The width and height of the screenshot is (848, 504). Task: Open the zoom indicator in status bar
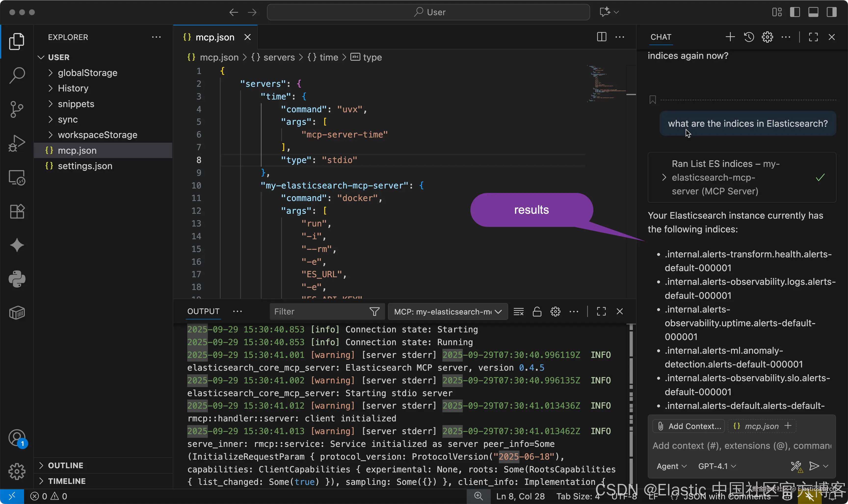[478, 497]
